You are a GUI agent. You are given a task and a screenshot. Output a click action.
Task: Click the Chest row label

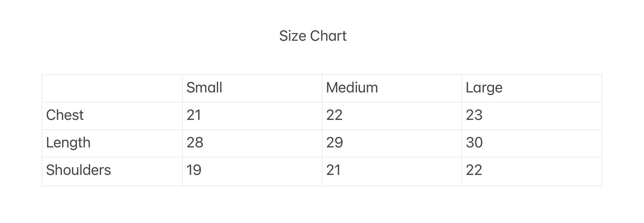(x=65, y=115)
